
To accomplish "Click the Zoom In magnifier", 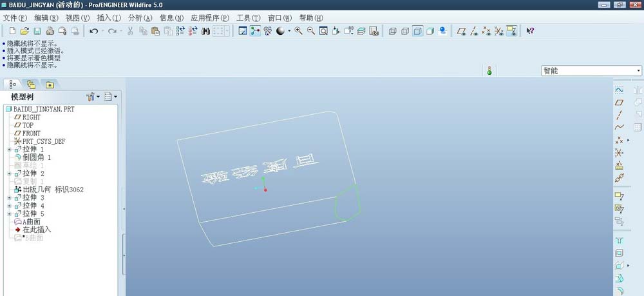I will click(299, 31).
